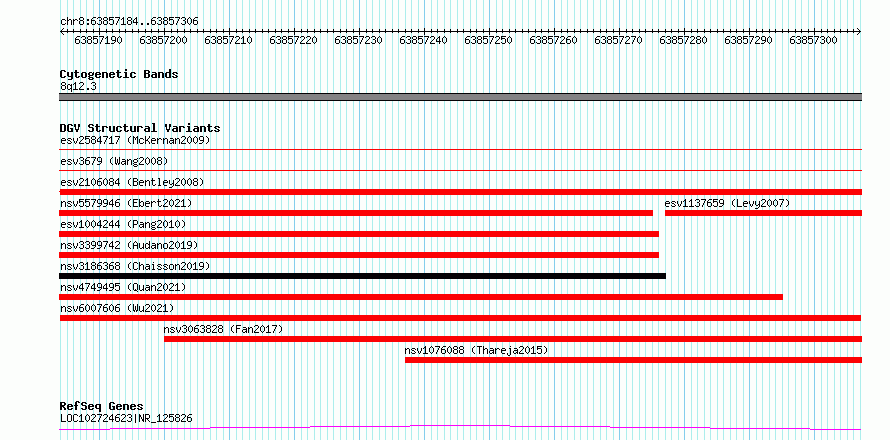Viewport: 890px width, 440px height.
Task: Click the chr8:63857184..63857306 region label
Action: click(129, 22)
